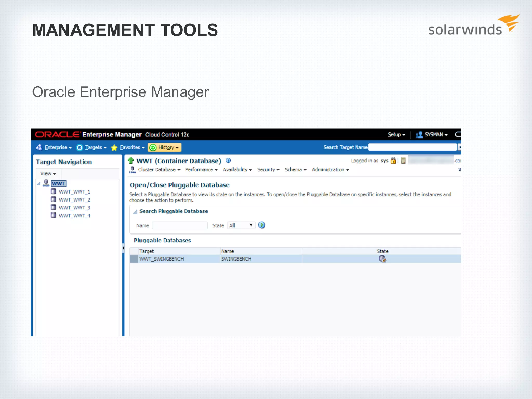Collapse the Search Pluggable Database section
The image size is (532, 399).
click(x=135, y=212)
